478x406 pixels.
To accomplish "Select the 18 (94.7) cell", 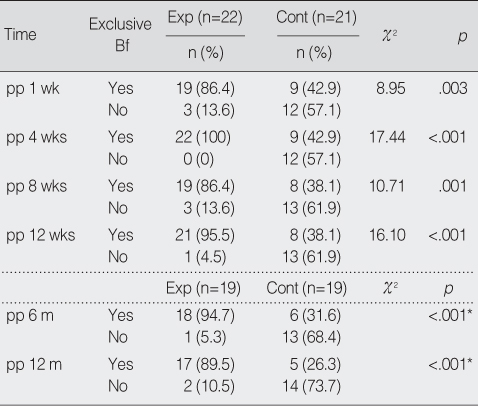I will coord(205,315).
